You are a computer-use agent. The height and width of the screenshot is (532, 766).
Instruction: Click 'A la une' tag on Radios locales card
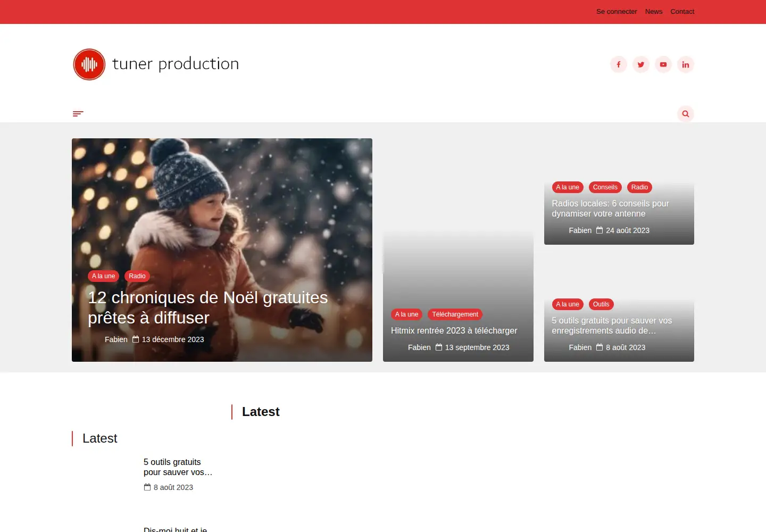(x=568, y=187)
